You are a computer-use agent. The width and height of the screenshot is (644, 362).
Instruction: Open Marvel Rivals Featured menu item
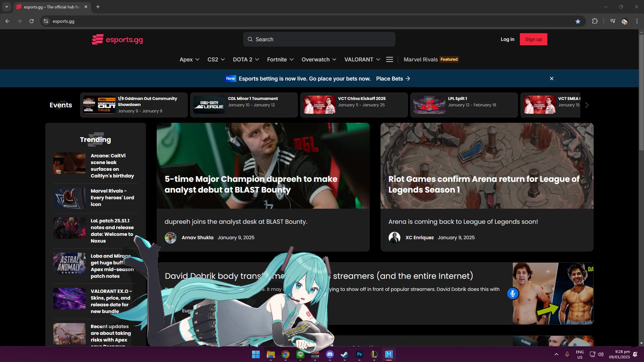431,59
